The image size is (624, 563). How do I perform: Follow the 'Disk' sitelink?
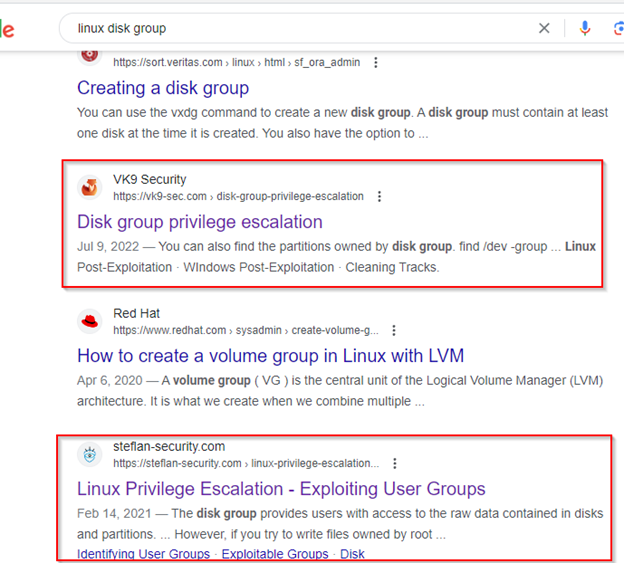(x=352, y=554)
